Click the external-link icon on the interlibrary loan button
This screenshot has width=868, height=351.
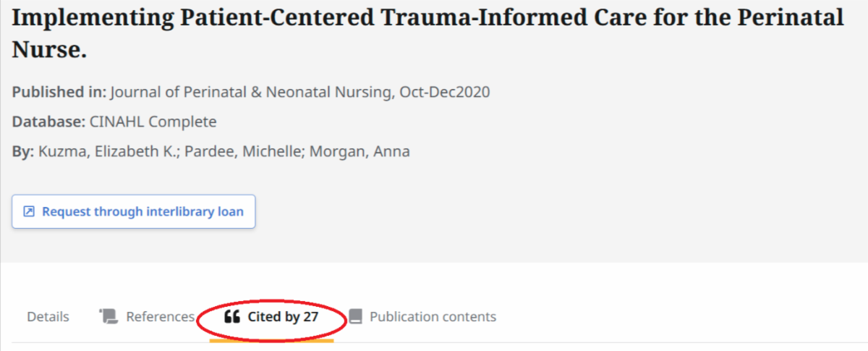tap(29, 212)
